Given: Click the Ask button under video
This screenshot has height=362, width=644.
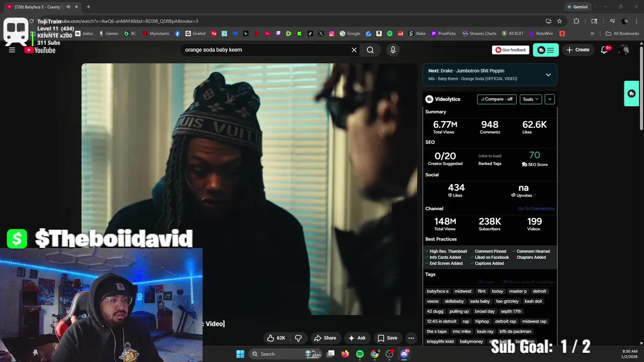Looking at the screenshot, I should coord(357,338).
